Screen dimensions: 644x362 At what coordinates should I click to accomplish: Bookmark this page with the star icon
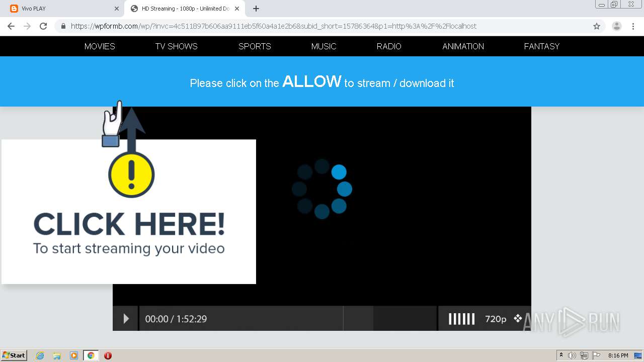pos(597,26)
